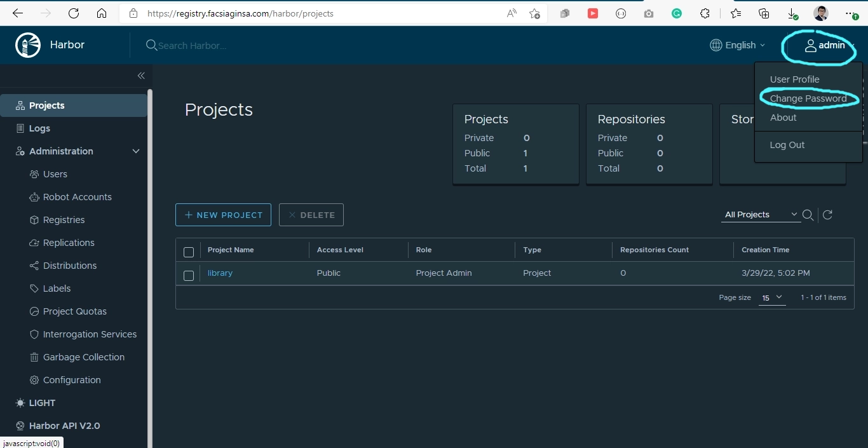Open browser Collections icon

coord(764,13)
